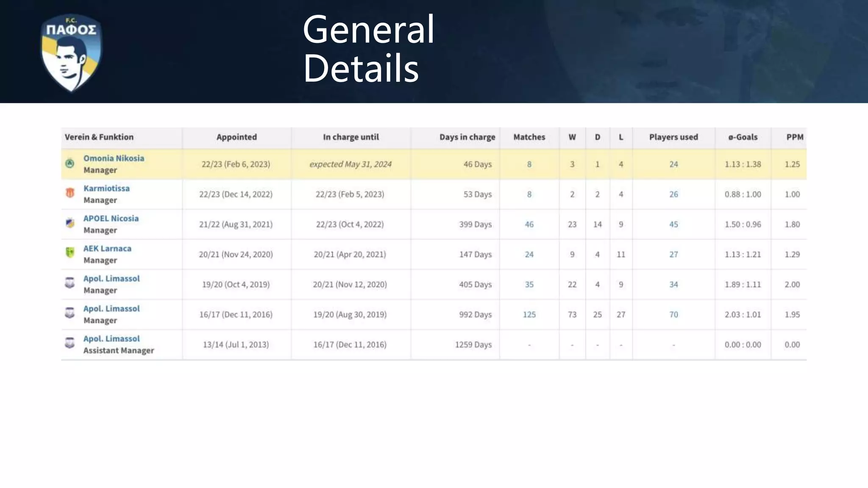The image size is (868, 488).
Task: Open the AEK Larnaca club link
Action: click(x=107, y=248)
